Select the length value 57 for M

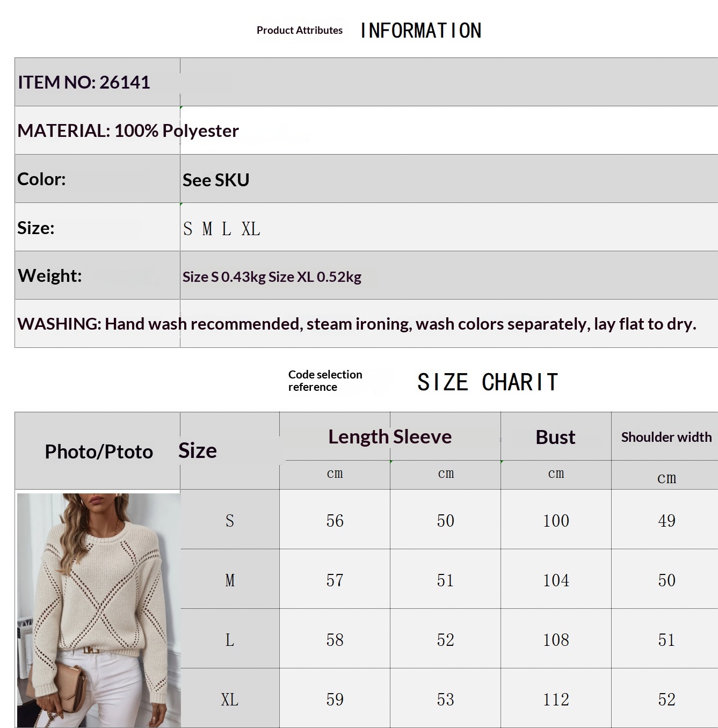335,580
